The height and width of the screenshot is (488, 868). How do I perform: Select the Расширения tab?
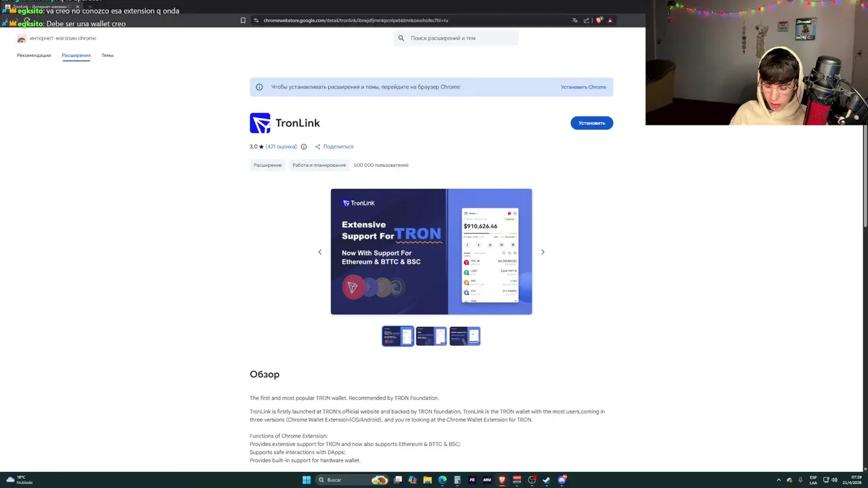pyautogui.click(x=76, y=56)
